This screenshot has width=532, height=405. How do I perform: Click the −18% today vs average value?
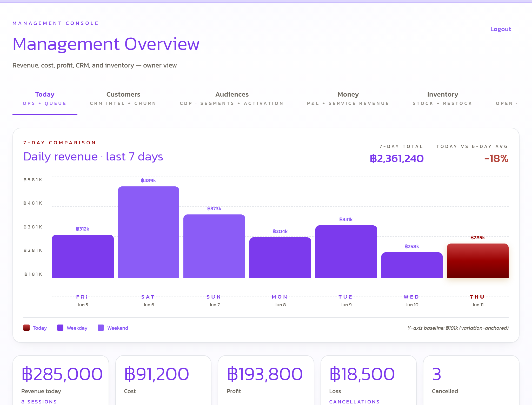[496, 158]
